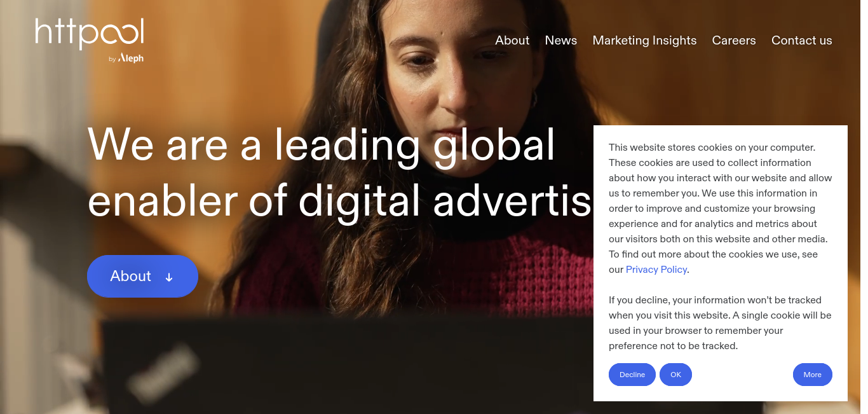Select Contact us in the header
This screenshot has width=868, height=414.
click(x=802, y=40)
